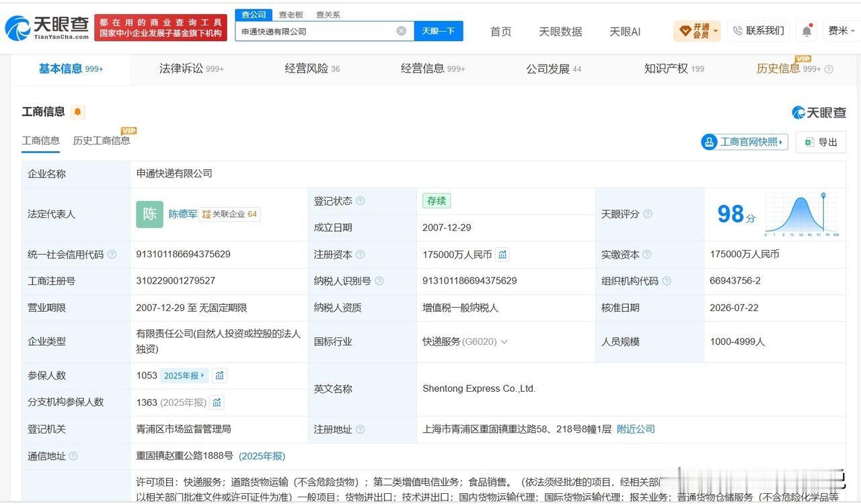
Task: Open the 法律诉讼 tab
Action: point(191,69)
